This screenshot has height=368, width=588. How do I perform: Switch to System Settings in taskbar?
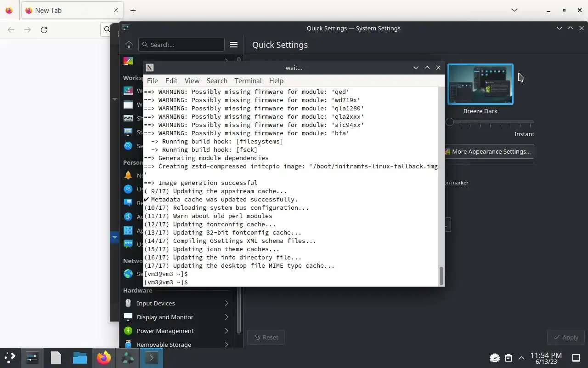32,357
